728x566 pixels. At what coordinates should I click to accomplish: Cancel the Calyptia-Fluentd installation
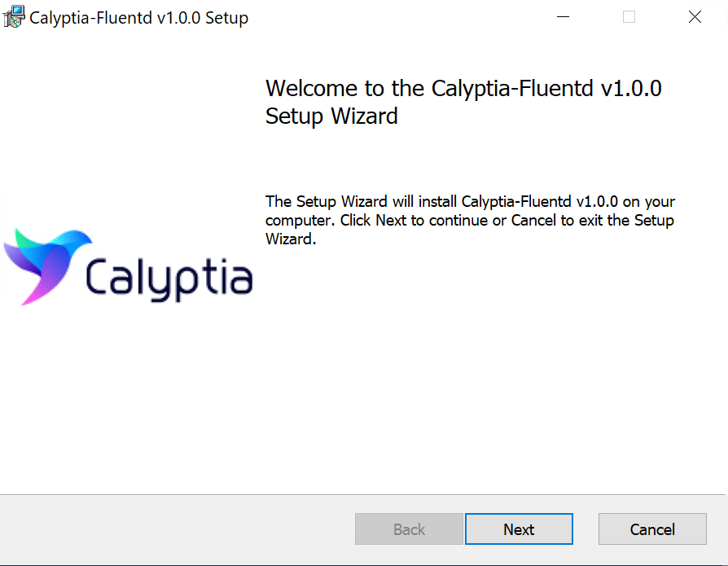652,529
